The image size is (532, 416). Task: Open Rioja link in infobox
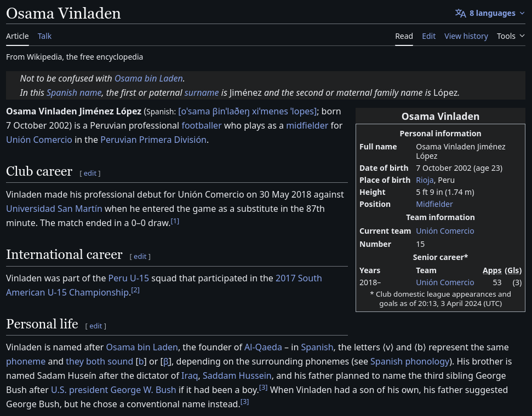[425, 180]
